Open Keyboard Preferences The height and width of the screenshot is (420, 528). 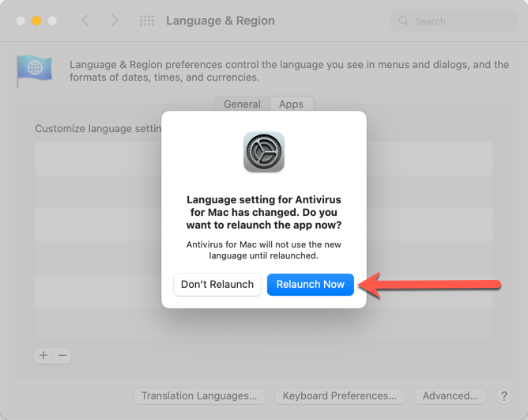pyautogui.click(x=340, y=395)
